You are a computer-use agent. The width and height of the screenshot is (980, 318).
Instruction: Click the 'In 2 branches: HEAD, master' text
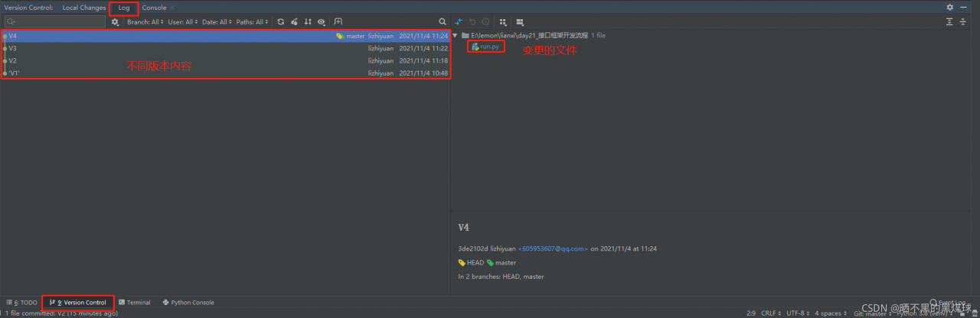coord(501,277)
